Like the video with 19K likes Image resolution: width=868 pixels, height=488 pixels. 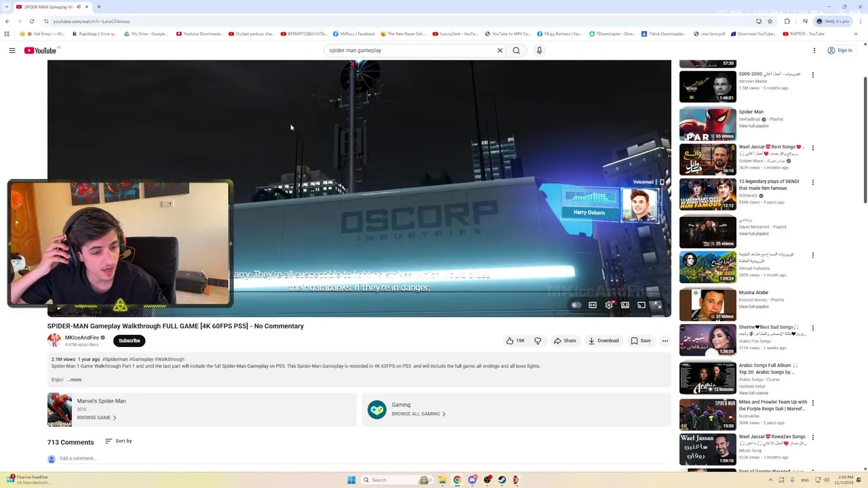pyautogui.click(x=515, y=341)
